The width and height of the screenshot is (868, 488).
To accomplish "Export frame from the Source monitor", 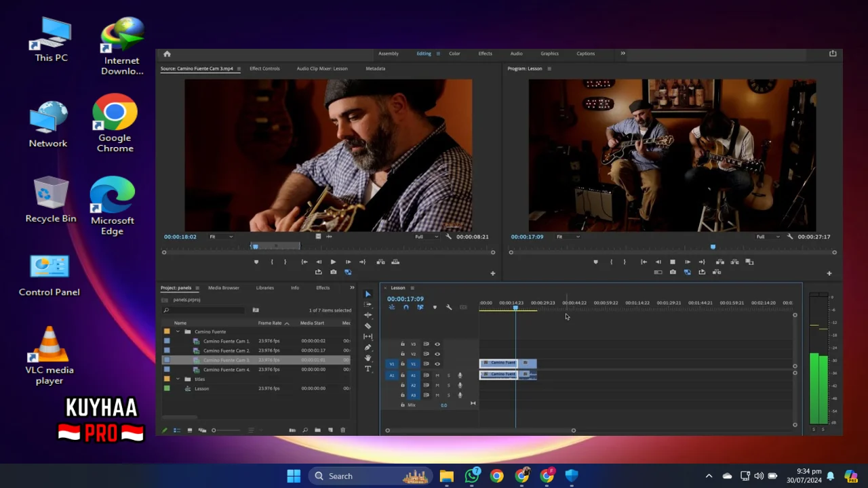I will pyautogui.click(x=333, y=272).
